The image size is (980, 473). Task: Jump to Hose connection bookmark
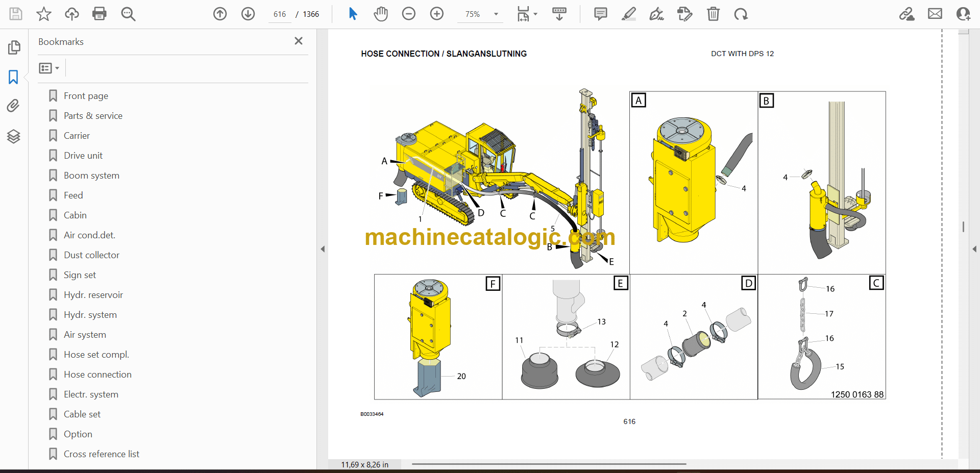pos(97,375)
